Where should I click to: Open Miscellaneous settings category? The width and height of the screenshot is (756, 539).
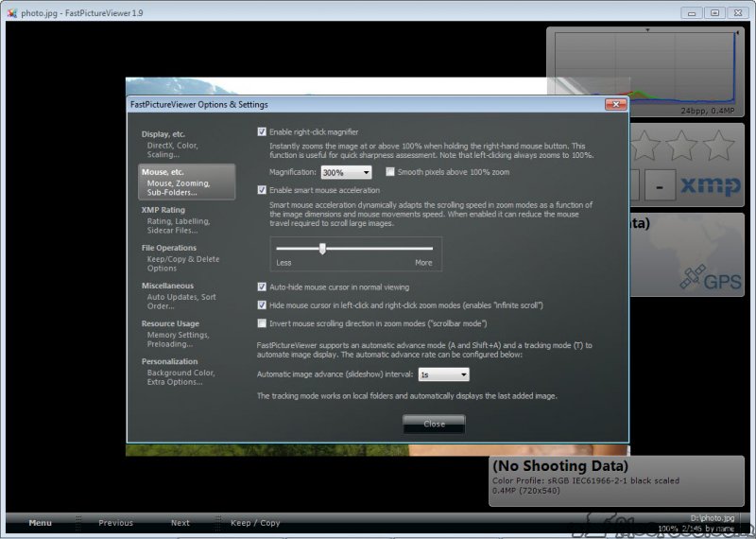pyautogui.click(x=186, y=296)
